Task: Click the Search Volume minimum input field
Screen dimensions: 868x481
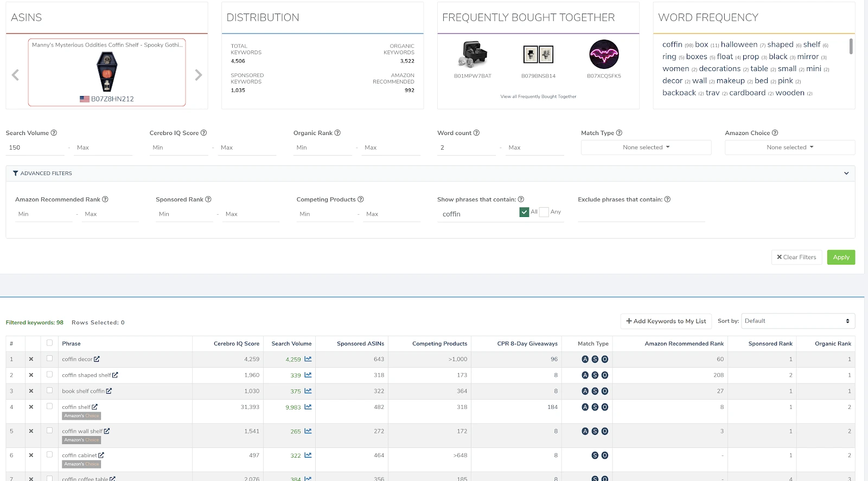Action: [35, 147]
